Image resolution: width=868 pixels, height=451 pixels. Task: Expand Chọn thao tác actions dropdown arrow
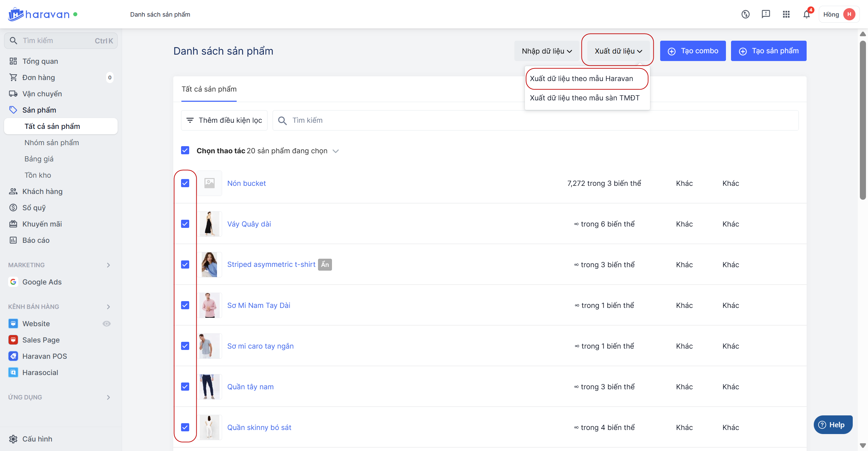(336, 151)
